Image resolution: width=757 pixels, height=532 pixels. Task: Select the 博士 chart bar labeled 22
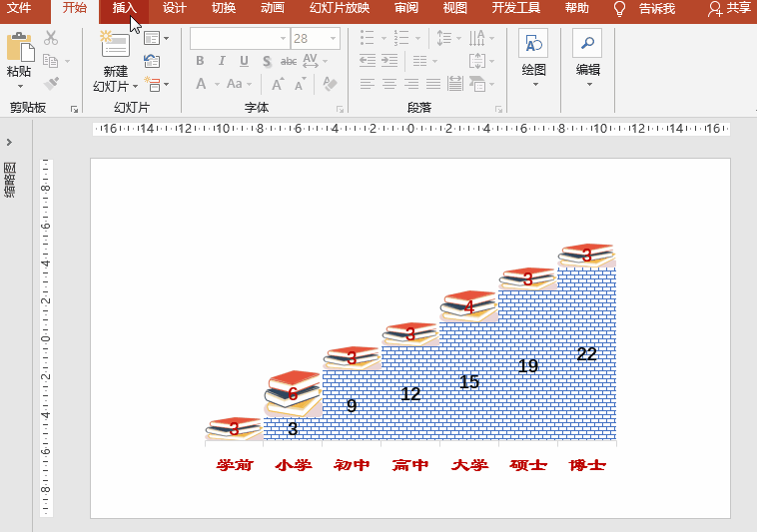point(587,353)
